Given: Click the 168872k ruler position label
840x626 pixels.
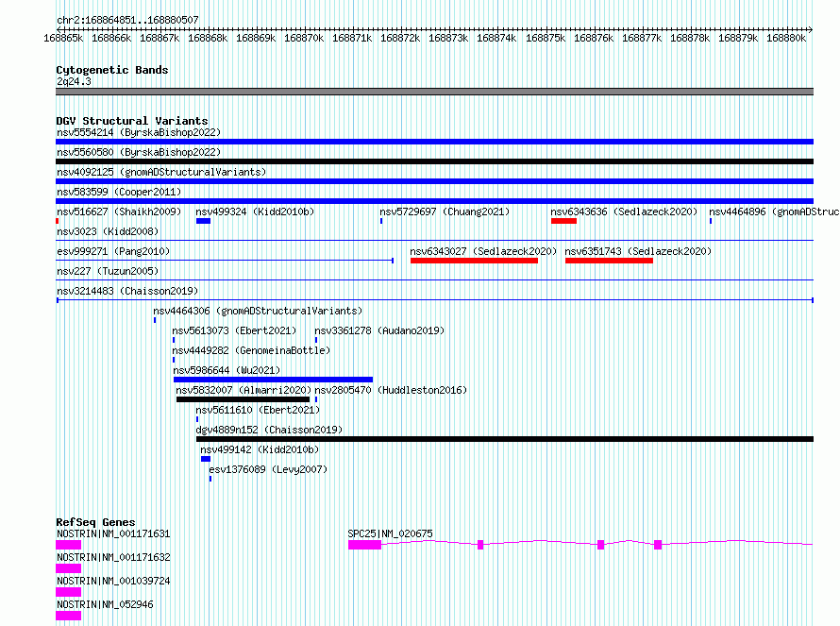Looking at the screenshot, I should tap(400, 38).
